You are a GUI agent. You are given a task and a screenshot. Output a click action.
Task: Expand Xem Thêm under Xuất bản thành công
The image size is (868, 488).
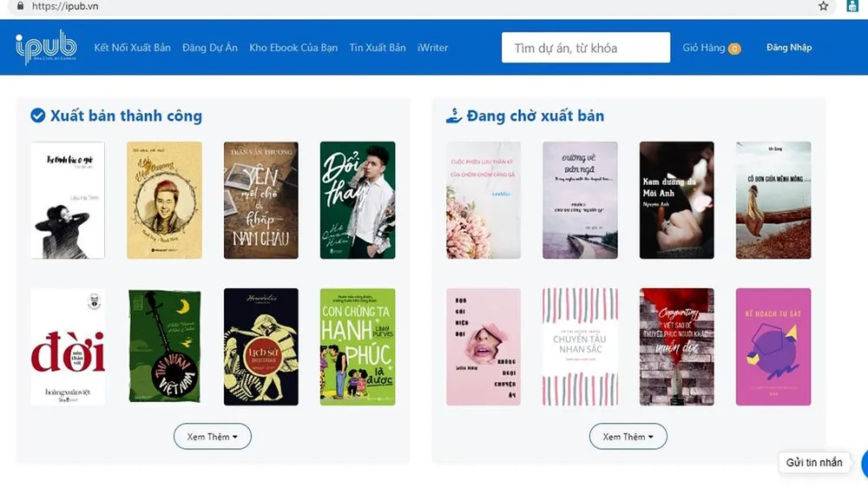point(213,436)
